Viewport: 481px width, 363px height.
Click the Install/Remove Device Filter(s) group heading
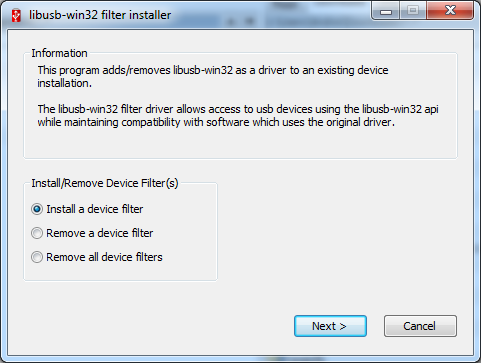pyautogui.click(x=105, y=183)
